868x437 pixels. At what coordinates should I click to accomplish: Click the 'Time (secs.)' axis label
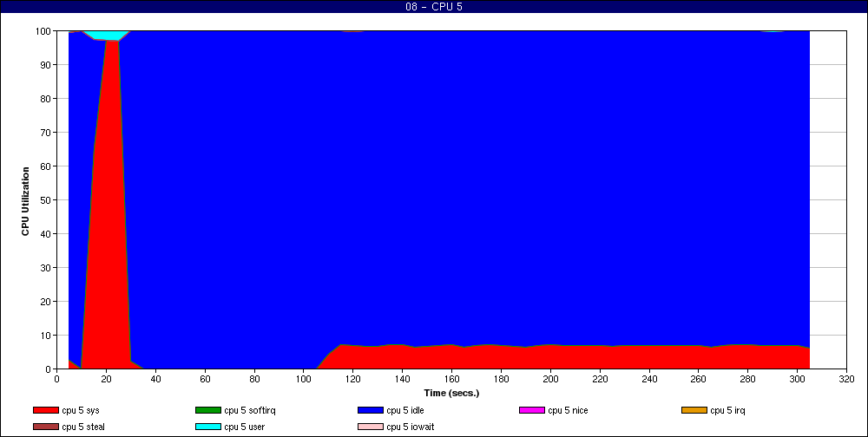pos(451,394)
